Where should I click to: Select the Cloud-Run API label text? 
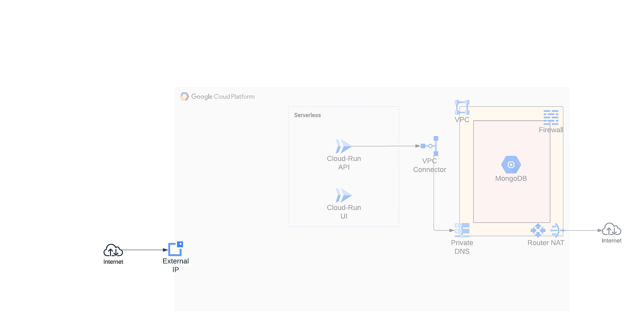[344, 162]
